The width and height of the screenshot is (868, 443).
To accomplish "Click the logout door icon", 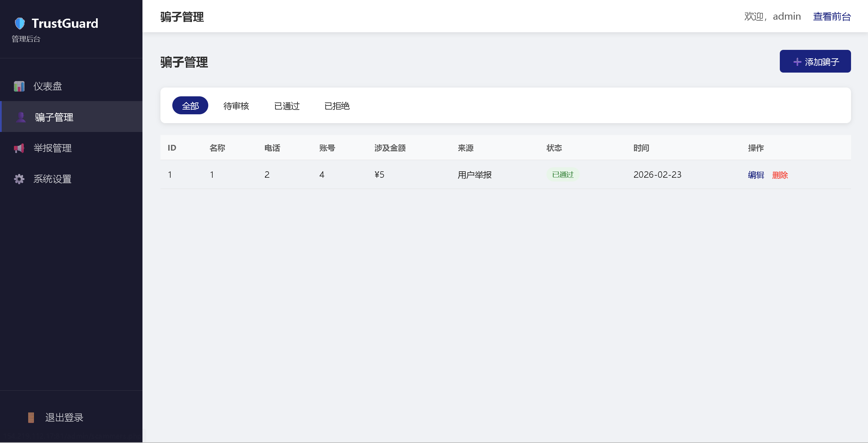I will pyautogui.click(x=31, y=417).
